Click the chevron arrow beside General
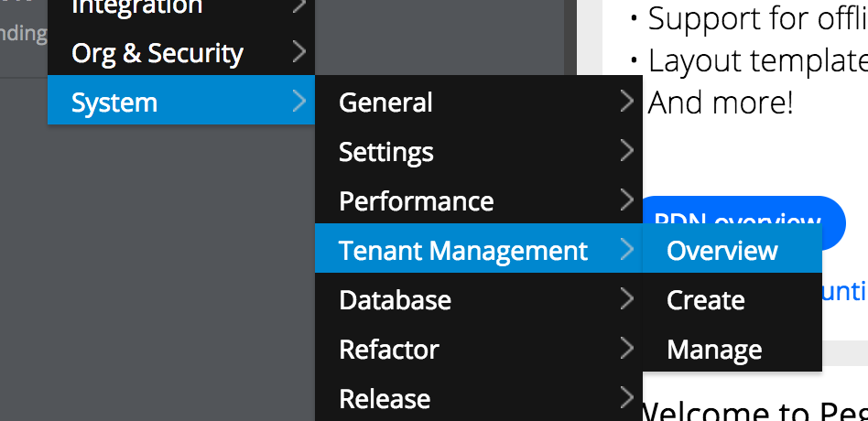This screenshot has height=421, width=868. pos(626,102)
